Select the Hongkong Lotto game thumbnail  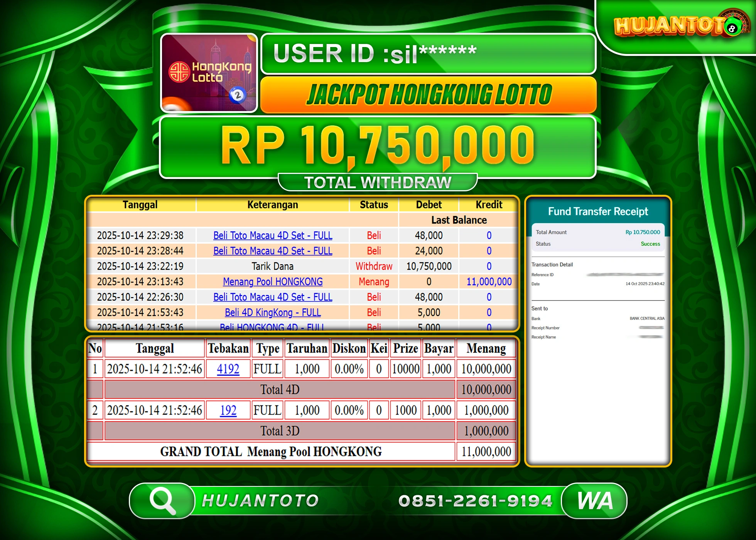pyautogui.click(x=209, y=73)
